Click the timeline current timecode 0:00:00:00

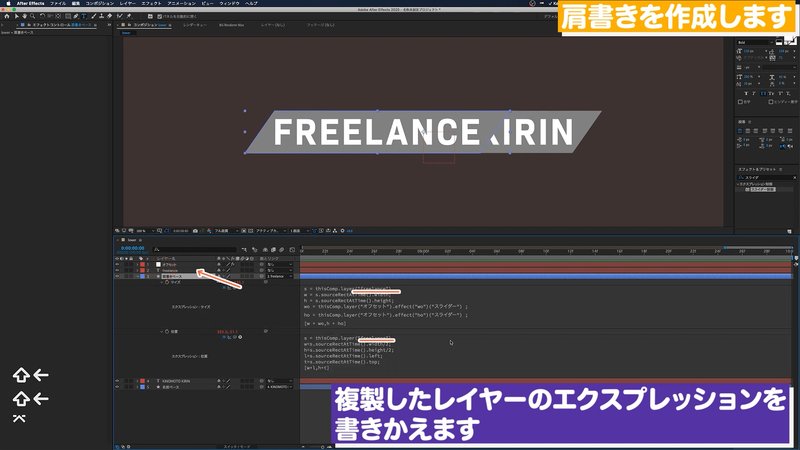pos(132,248)
